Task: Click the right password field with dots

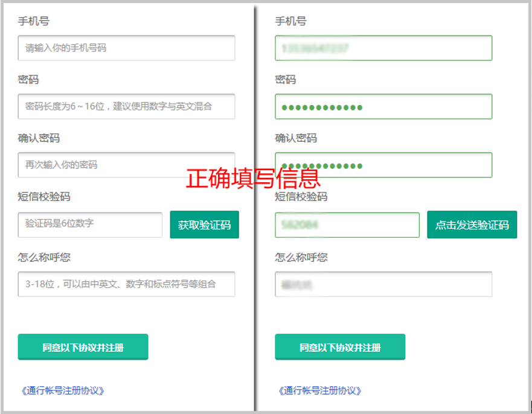Action: pyautogui.click(x=383, y=106)
